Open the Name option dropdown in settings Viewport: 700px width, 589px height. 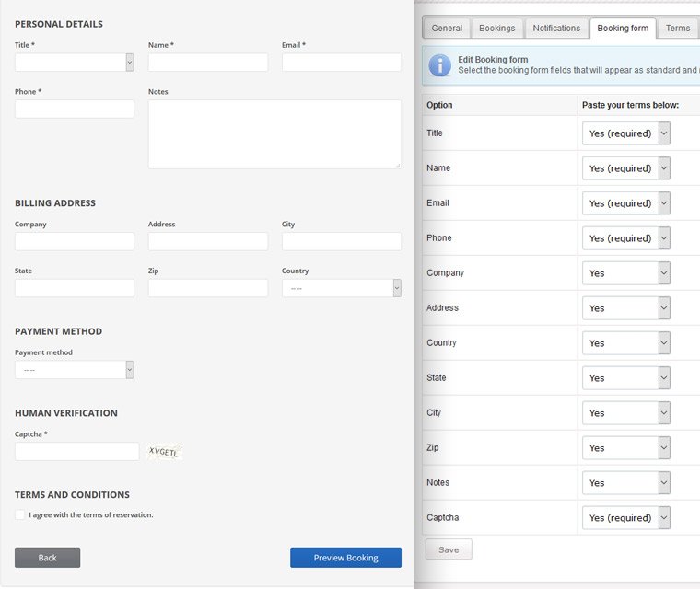click(x=626, y=168)
